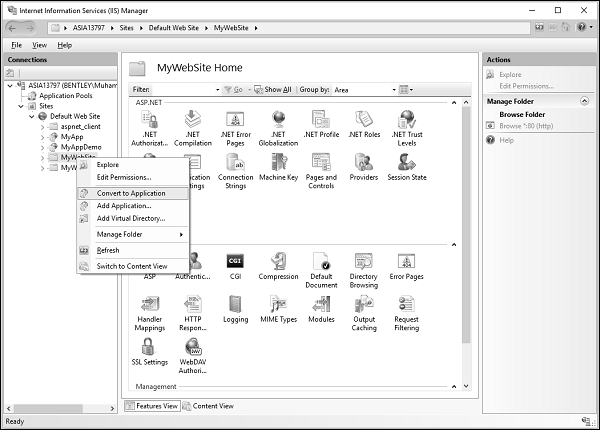This screenshot has width=600, height=430.
Task: Choose Refresh in the context menu
Action: (132, 251)
